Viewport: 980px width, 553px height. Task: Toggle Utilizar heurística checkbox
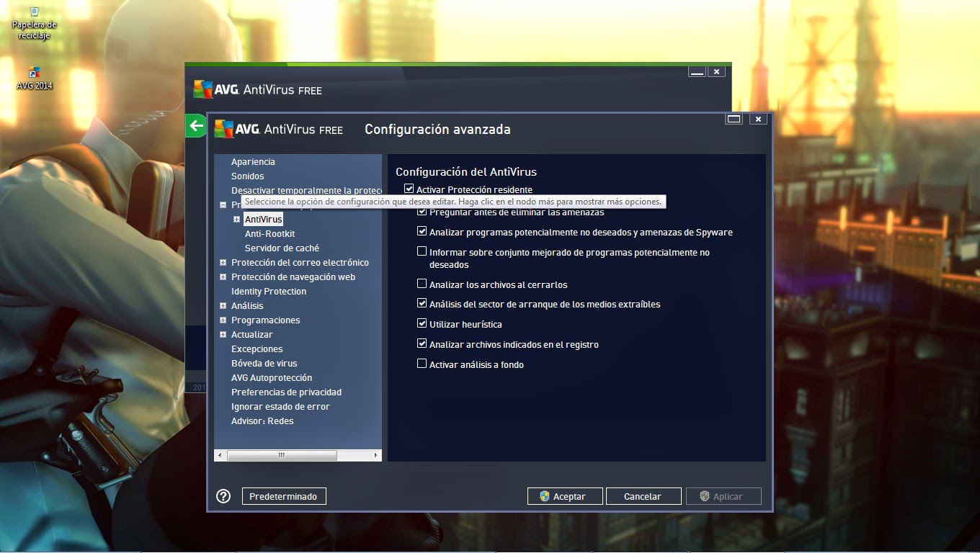click(422, 324)
